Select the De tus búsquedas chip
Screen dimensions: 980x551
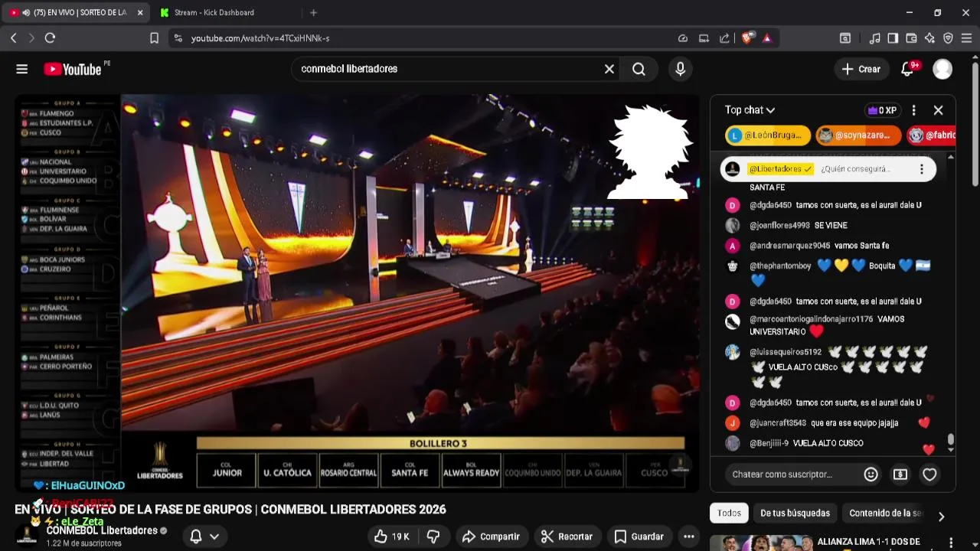click(795, 514)
